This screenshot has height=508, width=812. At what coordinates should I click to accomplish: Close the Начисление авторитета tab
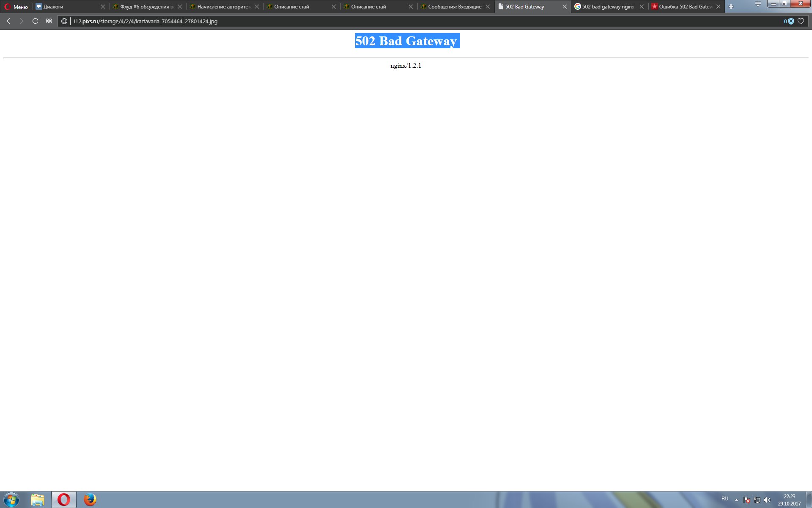(x=257, y=7)
